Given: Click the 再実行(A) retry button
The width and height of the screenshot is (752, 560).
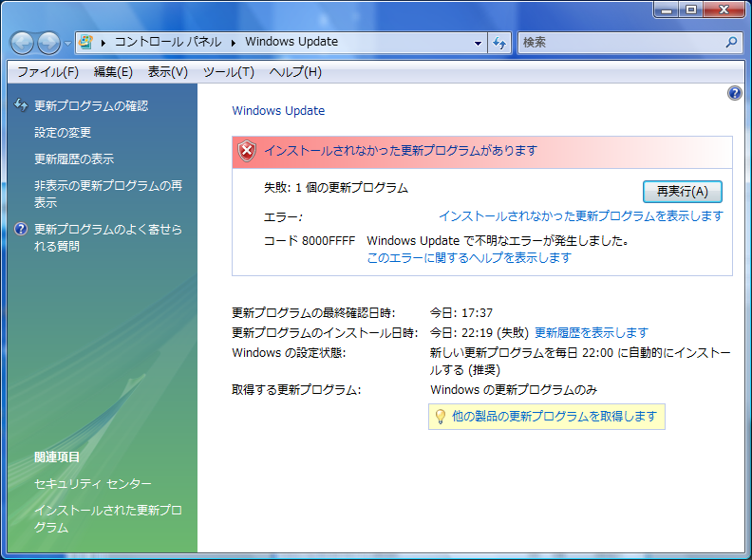Looking at the screenshot, I should click(x=683, y=192).
